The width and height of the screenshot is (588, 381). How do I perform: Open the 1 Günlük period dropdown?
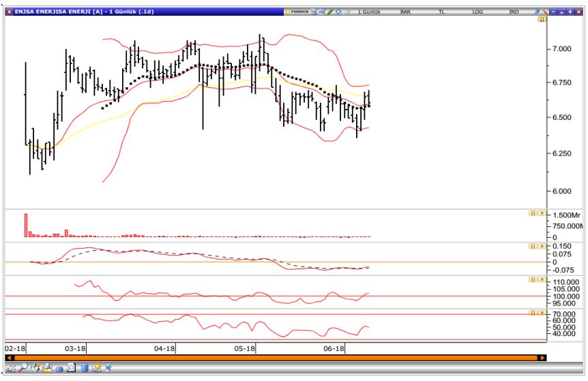(x=369, y=12)
